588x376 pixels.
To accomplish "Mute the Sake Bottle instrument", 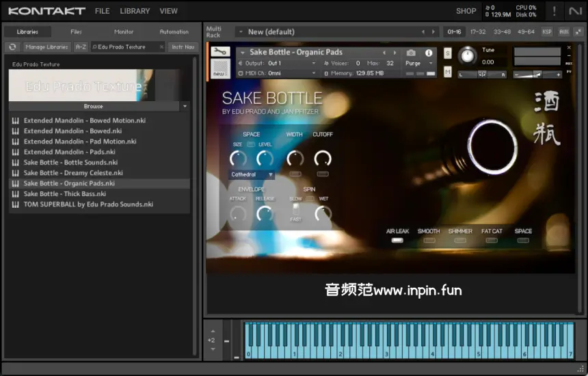I will 448,71.
